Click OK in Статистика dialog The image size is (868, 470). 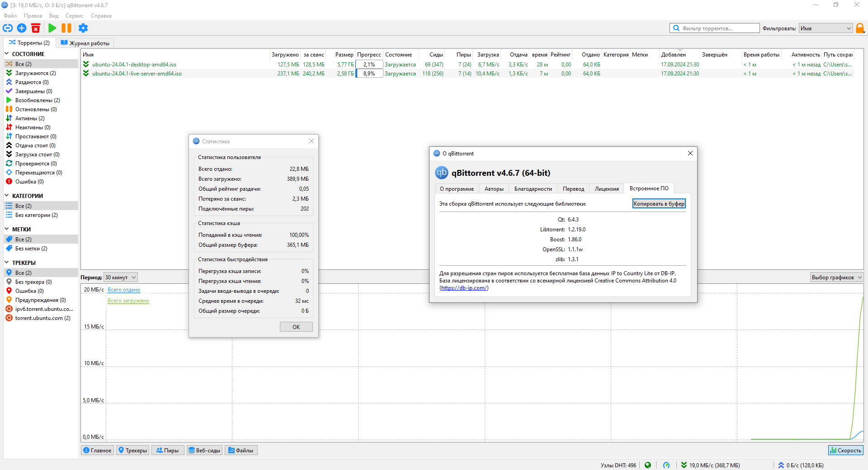(x=296, y=327)
